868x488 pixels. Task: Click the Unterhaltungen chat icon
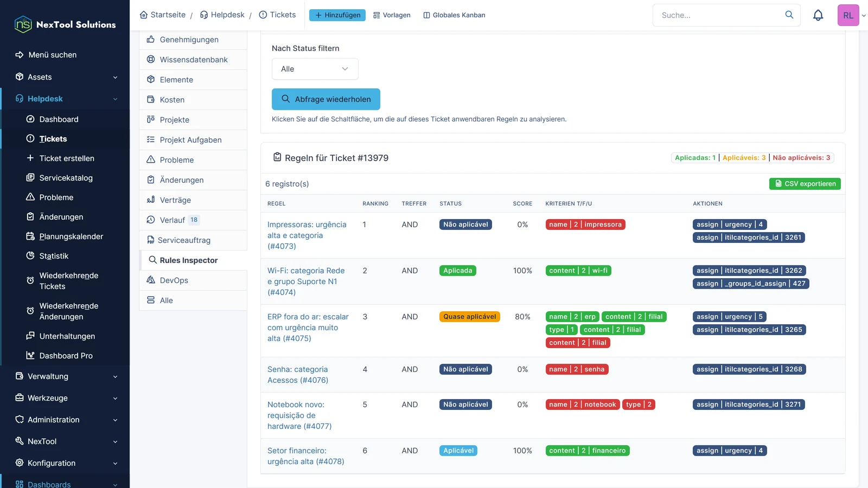(x=30, y=336)
